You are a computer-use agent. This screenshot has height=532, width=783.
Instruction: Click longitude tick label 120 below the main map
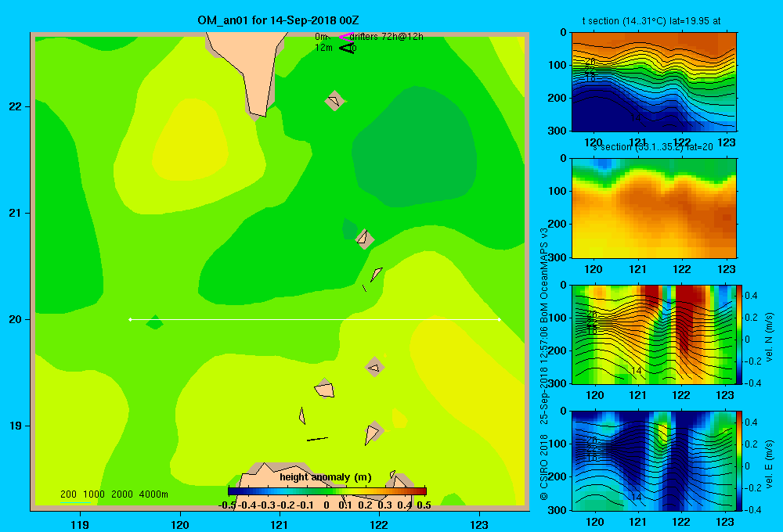[180, 524]
